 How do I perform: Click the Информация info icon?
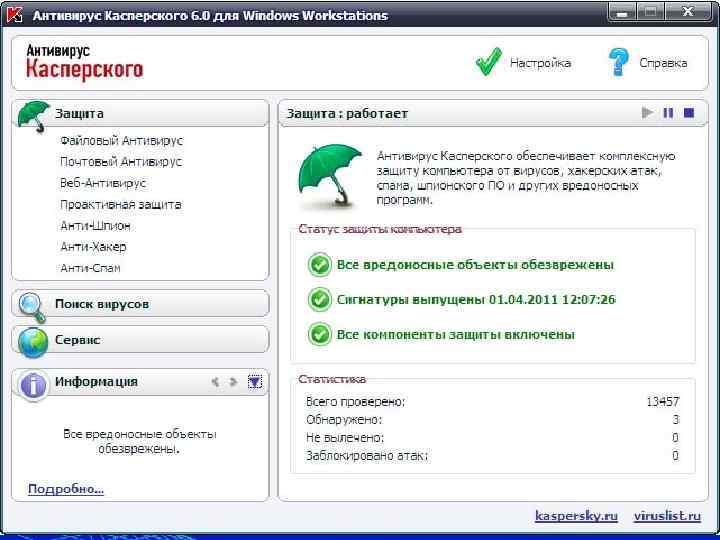click(33, 384)
